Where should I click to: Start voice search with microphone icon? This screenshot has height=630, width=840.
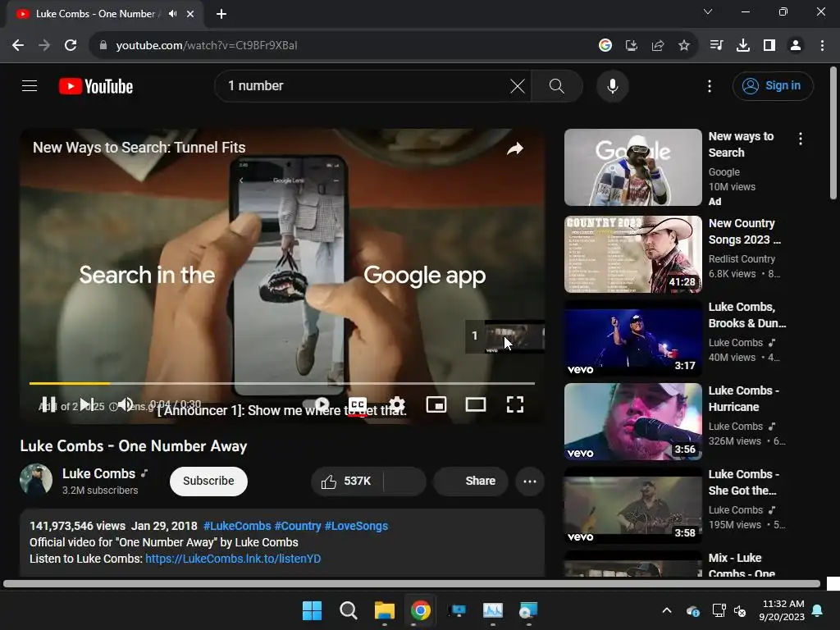(x=612, y=85)
